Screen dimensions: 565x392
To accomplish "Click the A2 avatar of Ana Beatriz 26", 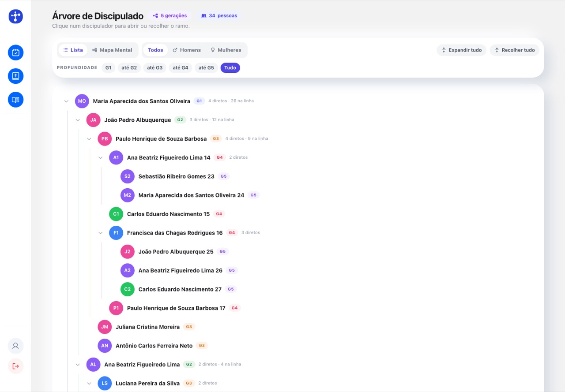I will pyautogui.click(x=128, y=270).
